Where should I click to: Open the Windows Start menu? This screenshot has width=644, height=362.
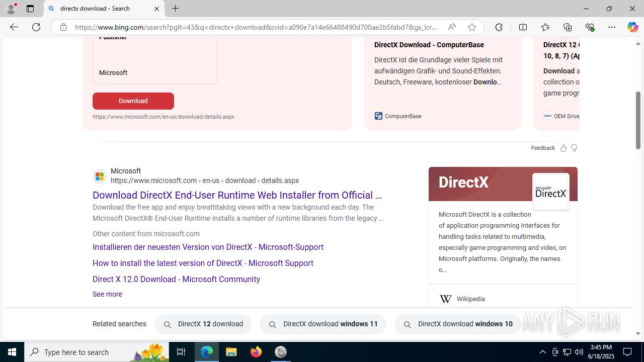click(12, 352)
